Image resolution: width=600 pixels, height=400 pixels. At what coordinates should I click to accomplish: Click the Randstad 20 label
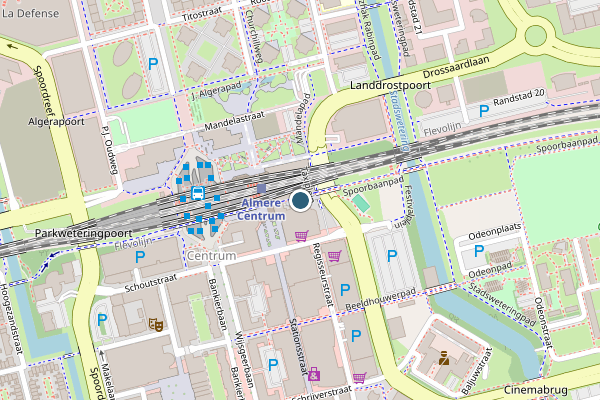pyautogui.click(x=518, y=97)
